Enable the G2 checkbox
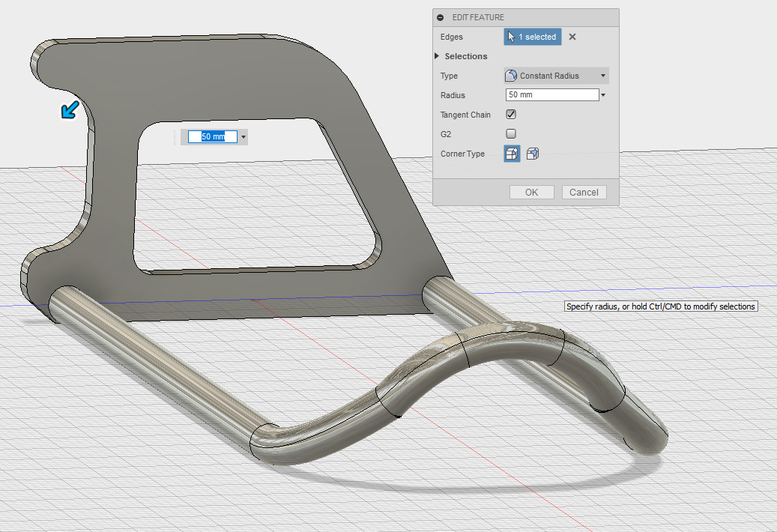777x532 pixels. click(511, 134)
